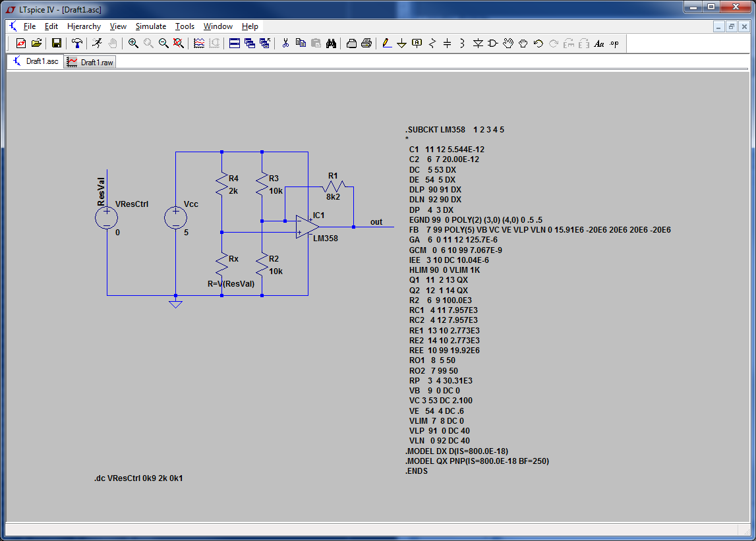Viewport: 756px width, 541px height.
Task: Select the Label Net tool
Action: (417, 43)
